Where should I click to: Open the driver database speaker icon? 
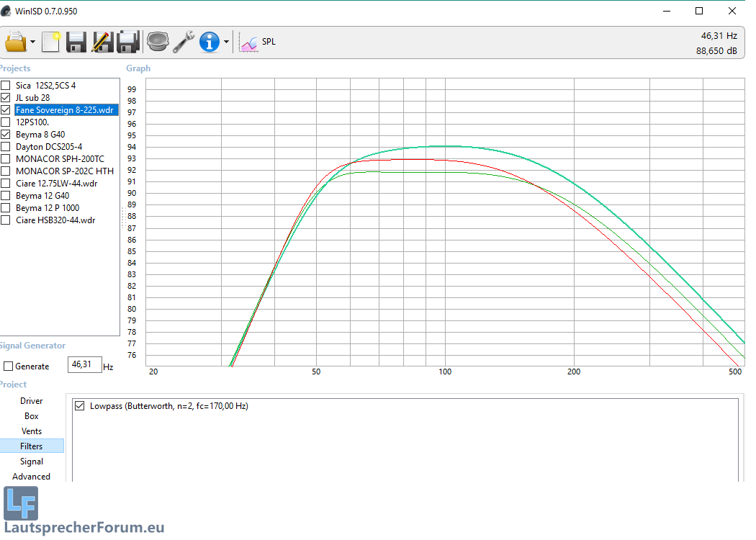pyautogui.click(x=157, y=42)
